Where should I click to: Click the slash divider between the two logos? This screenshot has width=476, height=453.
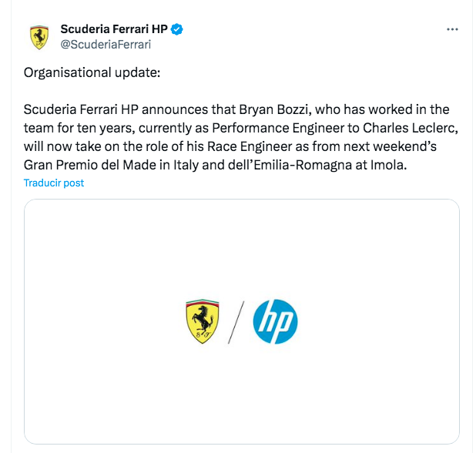[237, 321]
